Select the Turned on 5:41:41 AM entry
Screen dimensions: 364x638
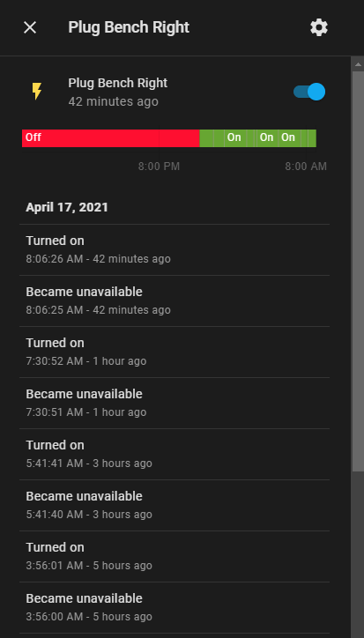(175, 454)
